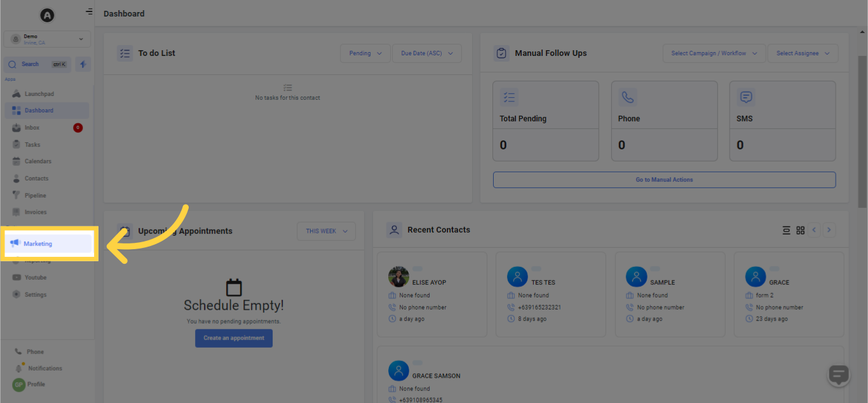The image size is (868, 403).
Task: Click the Go to Manual Actions button
Action: (664, 179)
